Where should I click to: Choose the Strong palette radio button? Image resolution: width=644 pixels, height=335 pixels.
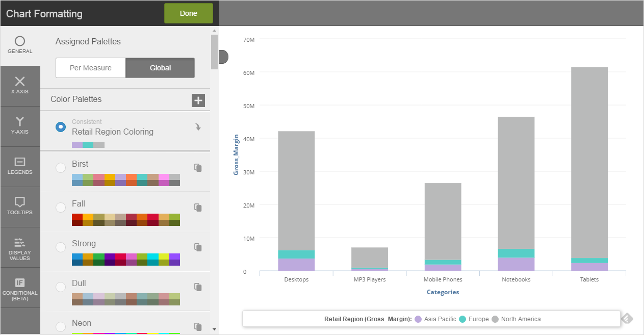61,247
